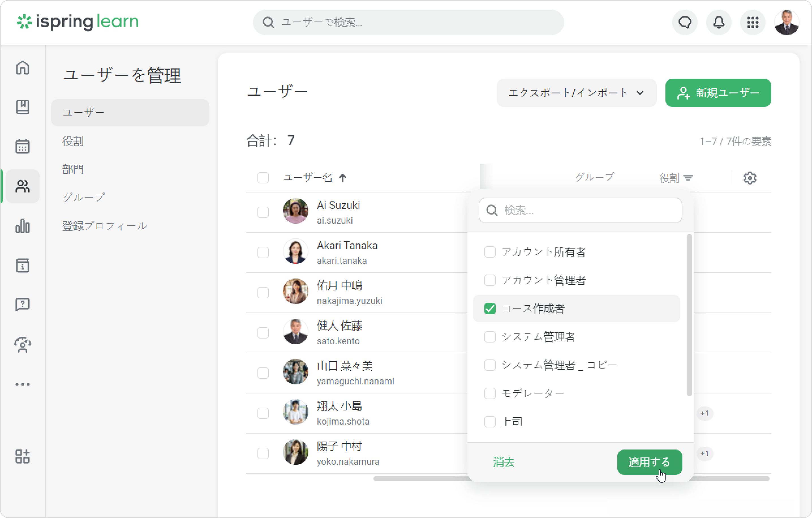Open the info page sidebar icon
The height and width of the screenshot is (518, 812).
point(23,266)
